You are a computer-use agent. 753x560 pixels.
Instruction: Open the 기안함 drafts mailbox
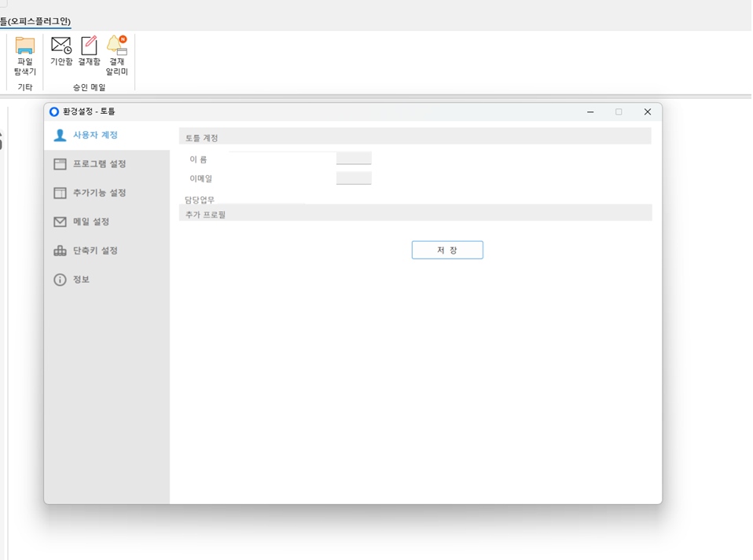61,51
